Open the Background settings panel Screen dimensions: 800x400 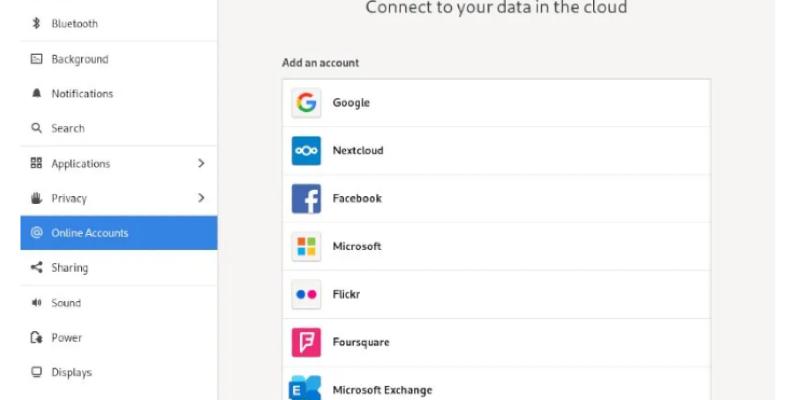pos(80,59)
